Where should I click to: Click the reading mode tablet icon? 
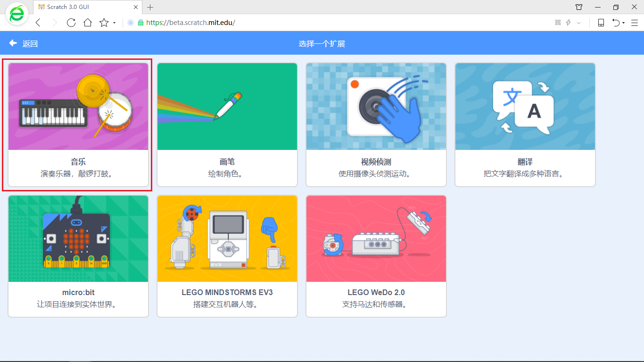click(601, 23)
